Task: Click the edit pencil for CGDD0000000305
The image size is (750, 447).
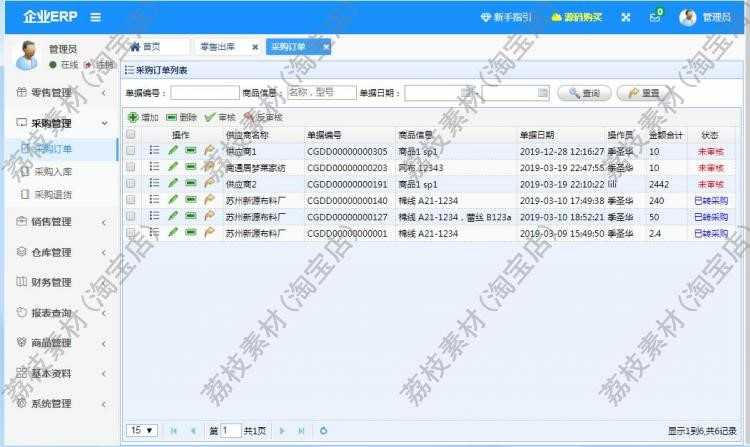Action: coord(173,151)
